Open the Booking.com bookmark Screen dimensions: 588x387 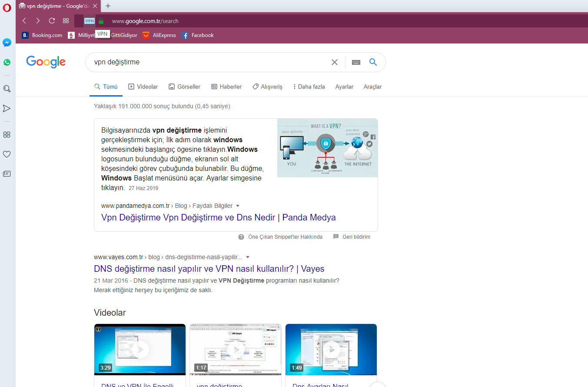coord(42,35)
